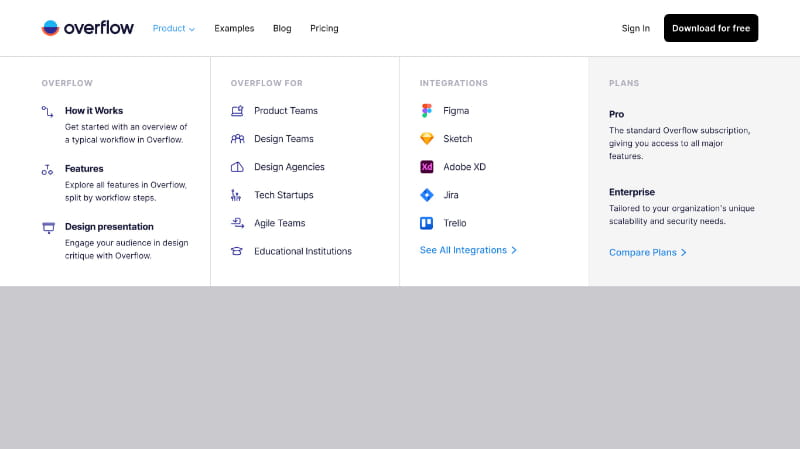
Task: Click the Download for free button
Action: click(x=711, y=28)
